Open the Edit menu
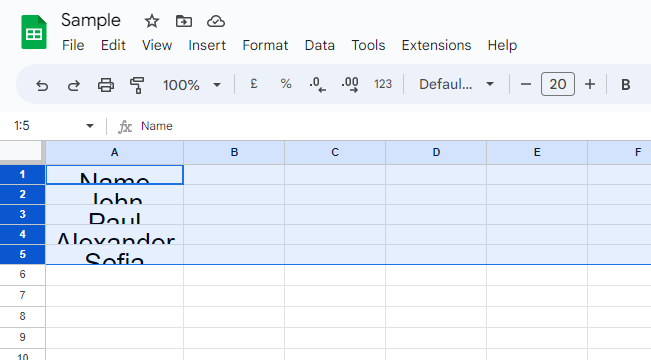 113,45
